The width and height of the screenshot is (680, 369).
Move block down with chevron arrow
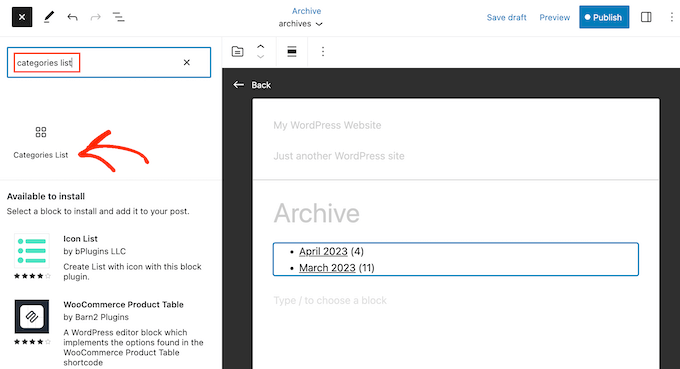260,56
